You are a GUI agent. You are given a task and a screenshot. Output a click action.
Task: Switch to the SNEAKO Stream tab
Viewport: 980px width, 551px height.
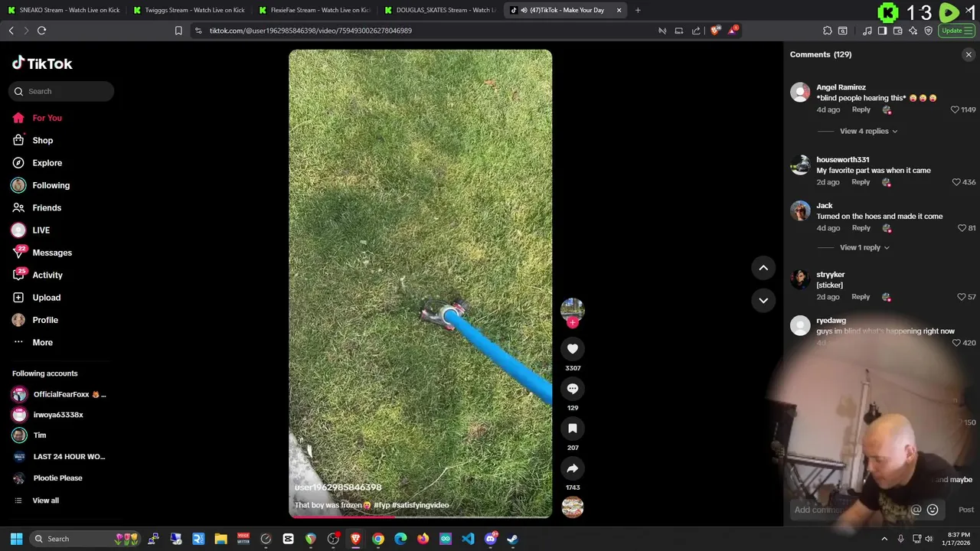[x=64, y=10]
